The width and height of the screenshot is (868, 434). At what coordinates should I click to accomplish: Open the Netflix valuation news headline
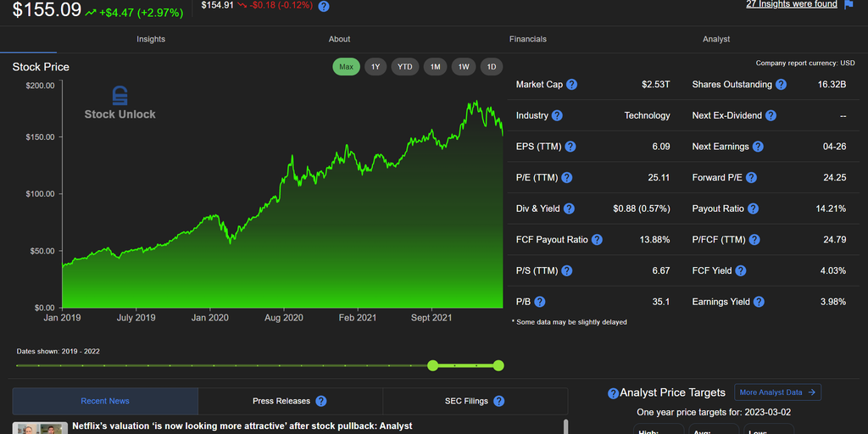[242, 426]
